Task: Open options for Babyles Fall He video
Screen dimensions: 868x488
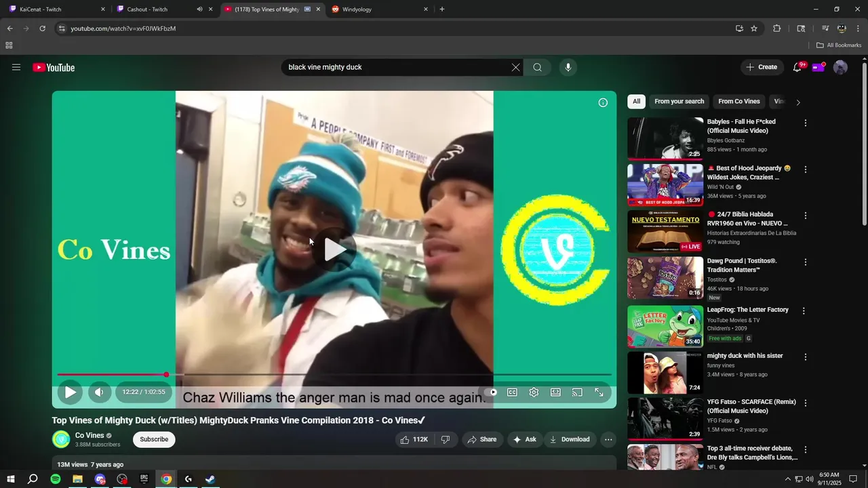Action: click(x=806, y=123)
